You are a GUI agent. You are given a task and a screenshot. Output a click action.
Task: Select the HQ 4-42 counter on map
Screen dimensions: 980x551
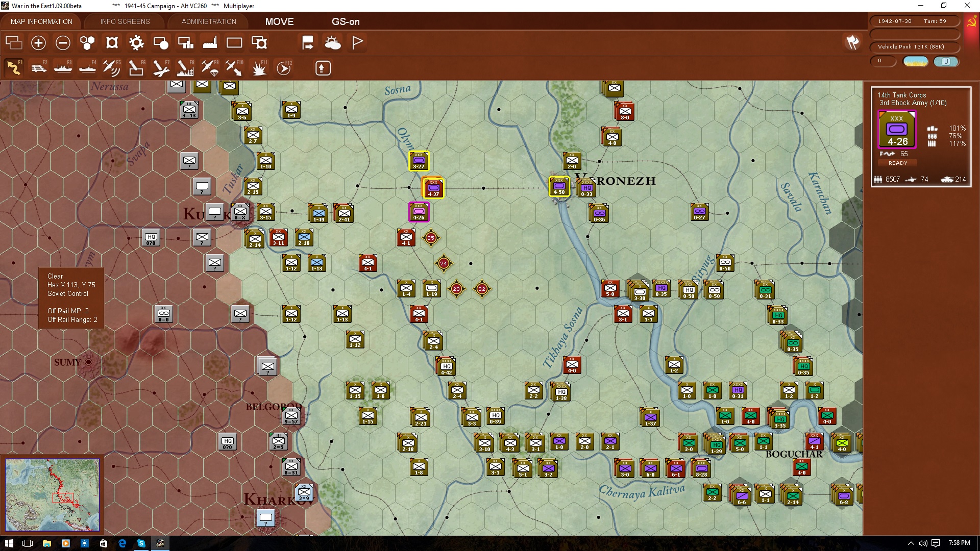click(x=446, y=366)
